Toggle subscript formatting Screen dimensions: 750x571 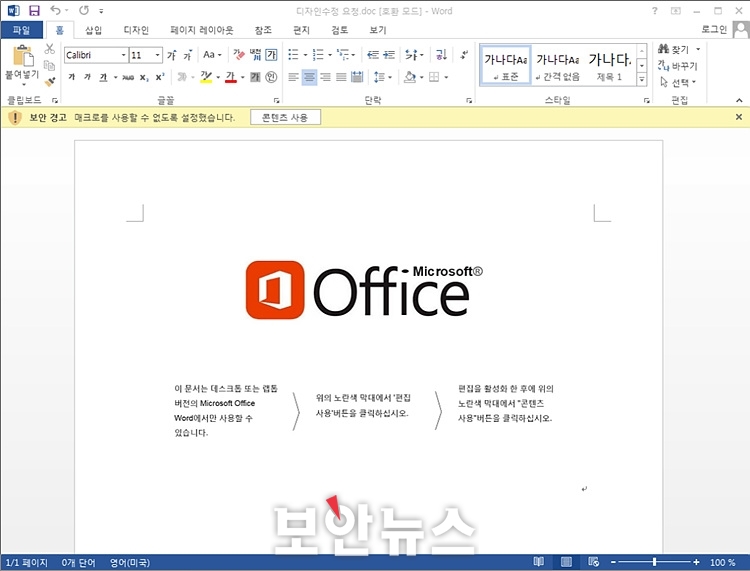[144, 77]
